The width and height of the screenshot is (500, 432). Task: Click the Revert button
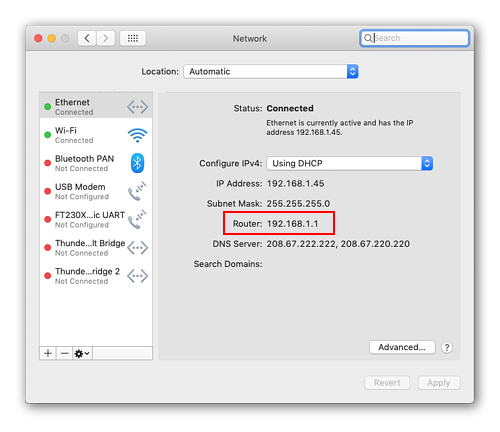tap(387, 383)
